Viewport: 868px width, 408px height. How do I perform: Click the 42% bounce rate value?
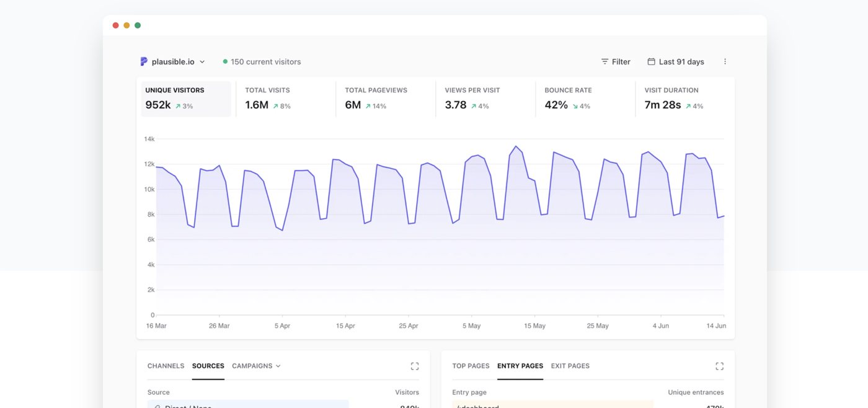tap(556, 105)
